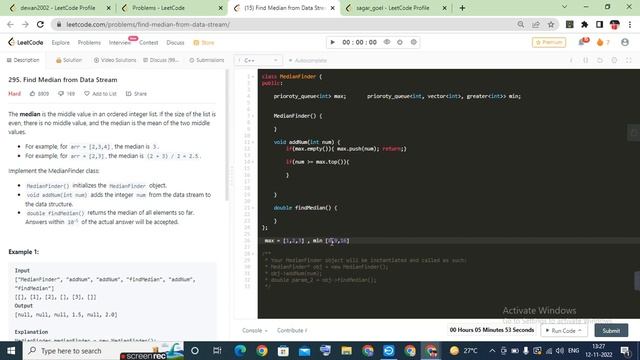Bookmark page with star icon in address bar
Screen dimensions: 640x360
(x=551, y=24)
